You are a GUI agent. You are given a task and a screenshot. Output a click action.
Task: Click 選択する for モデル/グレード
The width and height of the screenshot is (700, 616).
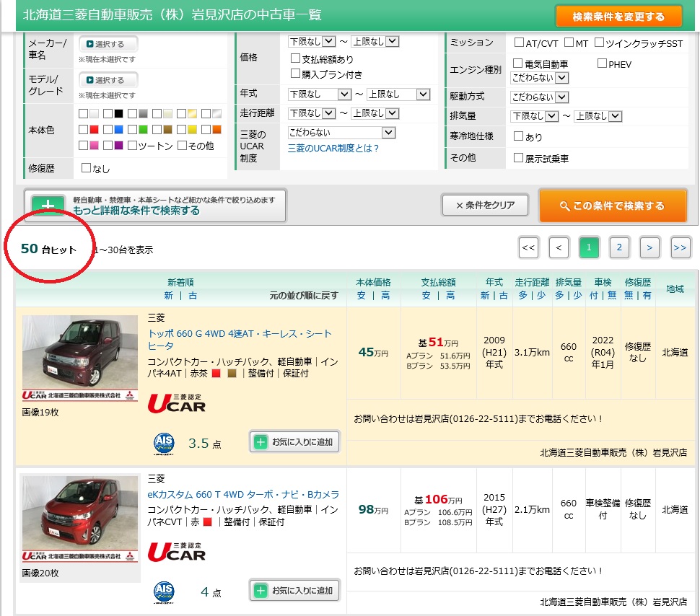click(x=108, y=80)
